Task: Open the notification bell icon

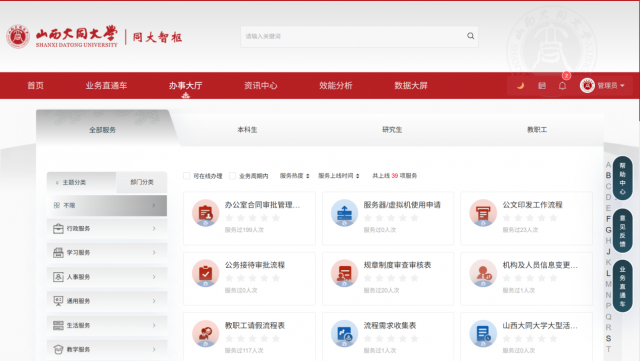Action: pyautogui.click(x=562, y=85)
